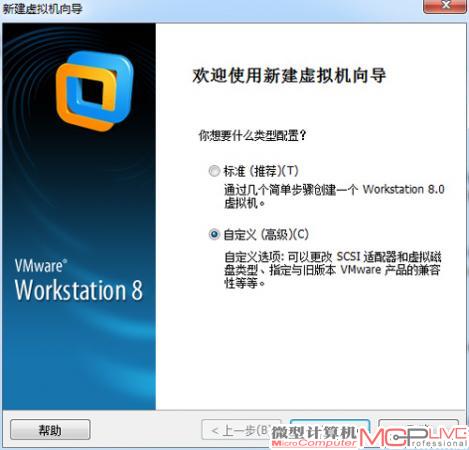This screenshot has width=469, height=450.
Task: Click the SCSI 适配器 custom option description
Action: click(x=333, y=270)
